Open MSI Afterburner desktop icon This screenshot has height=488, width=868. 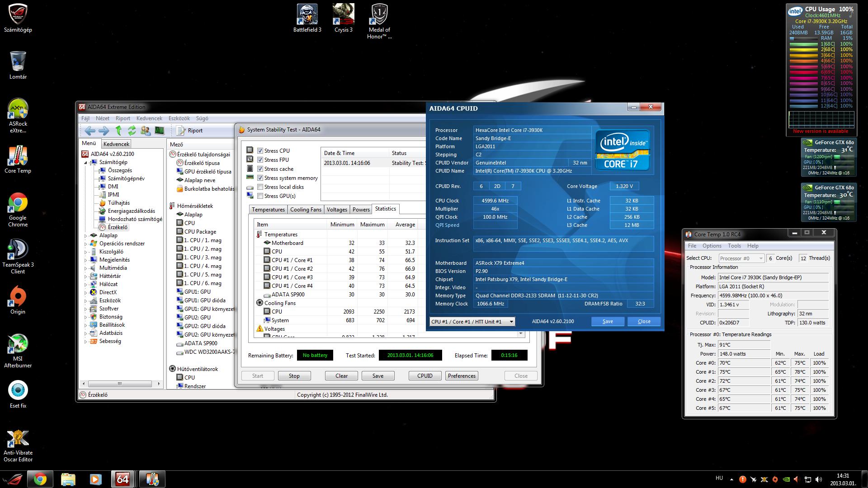click(x=18, y=351)
